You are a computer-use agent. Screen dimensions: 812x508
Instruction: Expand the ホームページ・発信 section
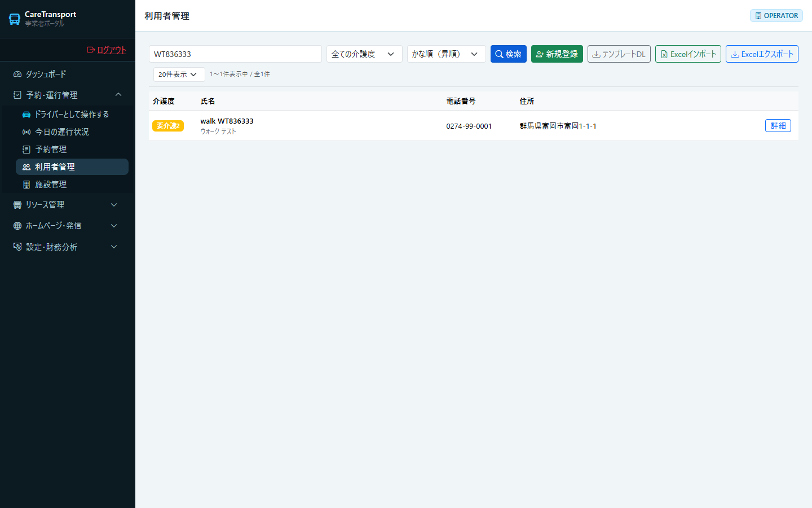pyautogui.click(x=68, y=225)
